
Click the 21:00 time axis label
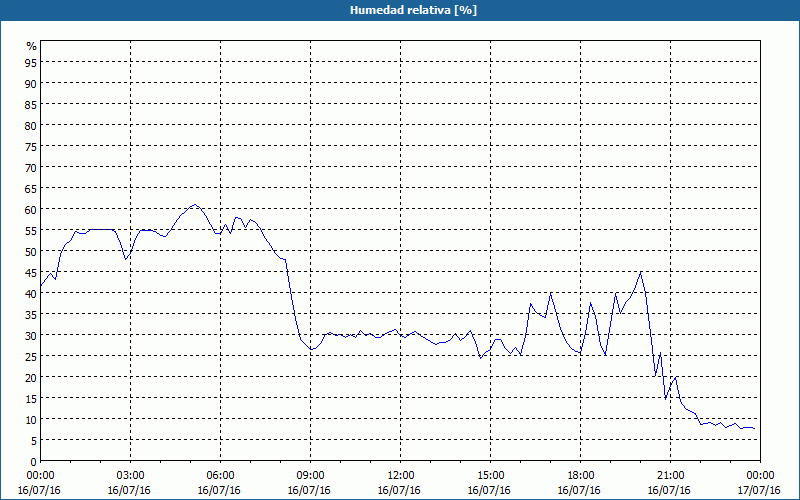(x=670, y=476)
